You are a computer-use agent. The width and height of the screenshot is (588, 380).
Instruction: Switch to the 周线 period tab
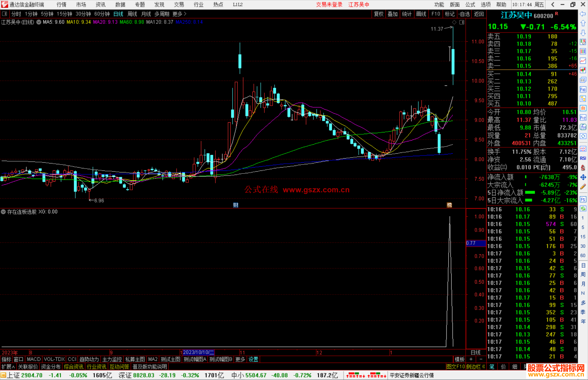coord(132,14)
